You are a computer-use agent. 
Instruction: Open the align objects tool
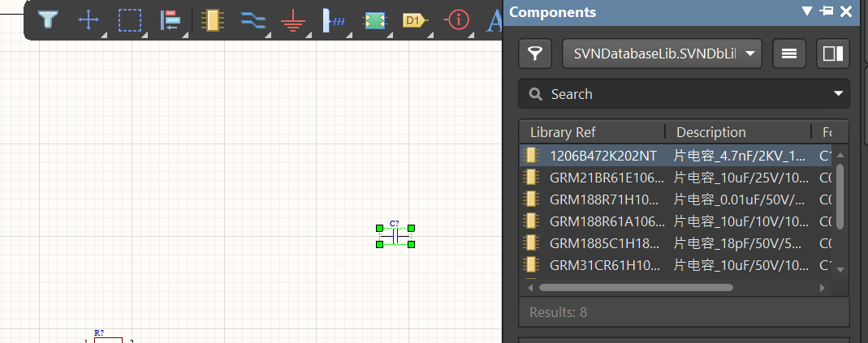[x=171, y=20]
